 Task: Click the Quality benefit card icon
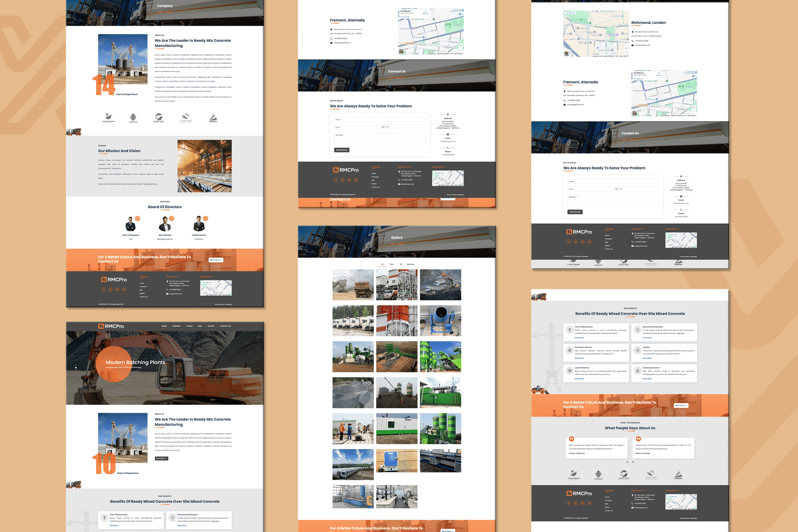(637, 351)
